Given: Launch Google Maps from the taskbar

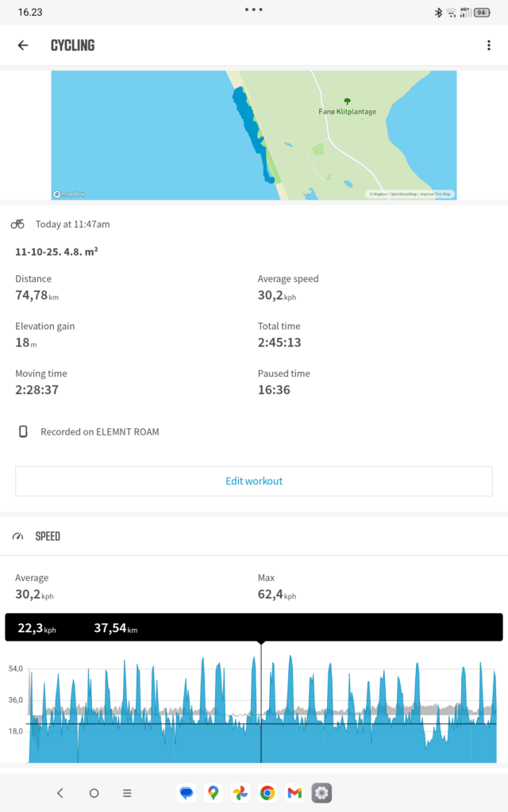Looking at the screenshot, I should 213,792.
